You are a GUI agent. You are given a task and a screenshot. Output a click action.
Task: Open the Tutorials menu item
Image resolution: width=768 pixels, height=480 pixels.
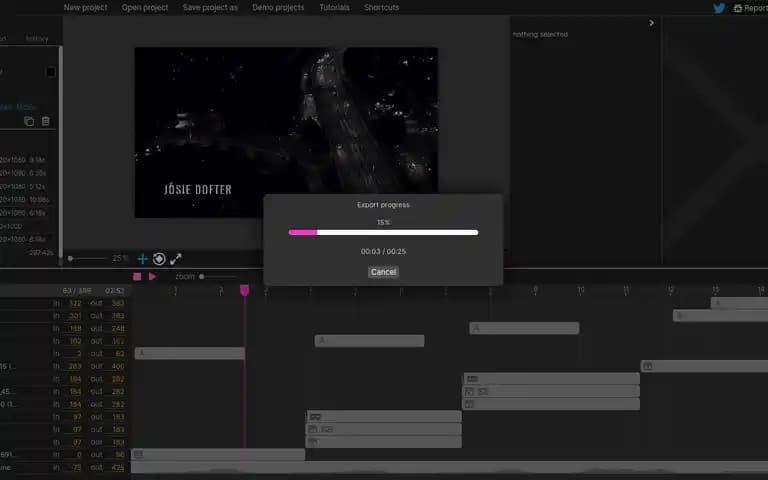click(x=335, y=7)
